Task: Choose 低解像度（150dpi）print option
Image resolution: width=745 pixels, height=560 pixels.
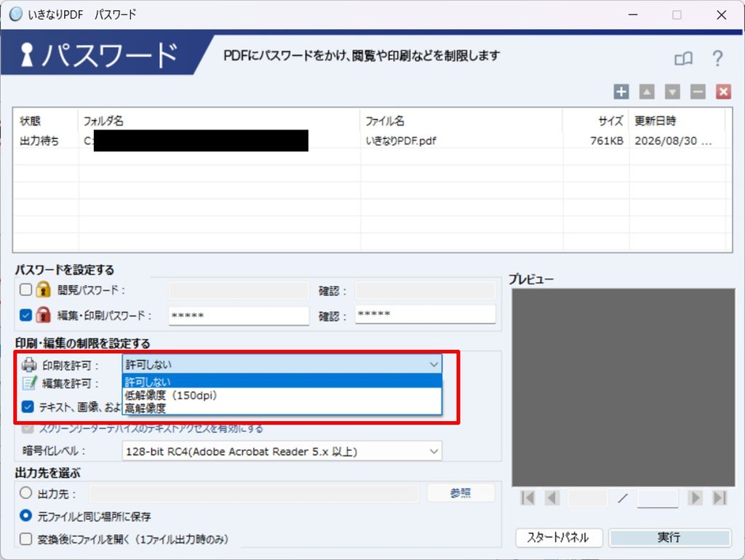Action: point(282,395)
